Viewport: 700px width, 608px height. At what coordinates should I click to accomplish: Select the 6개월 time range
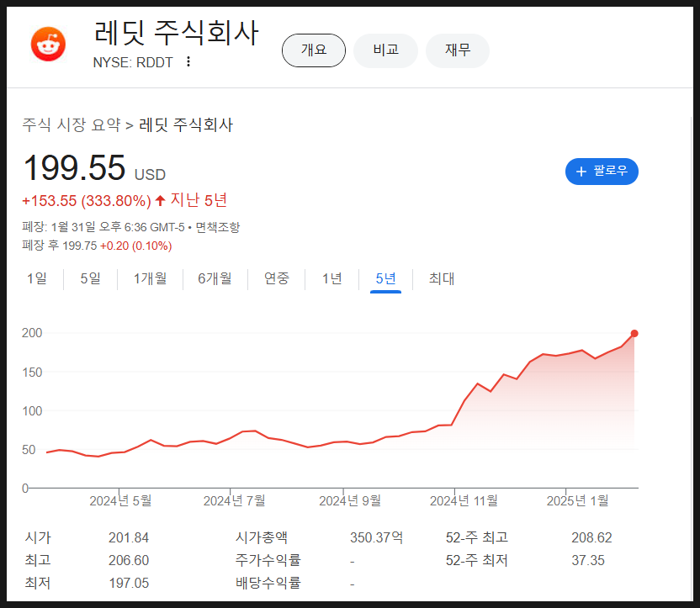pyautogui.click(x=215, y=279)
